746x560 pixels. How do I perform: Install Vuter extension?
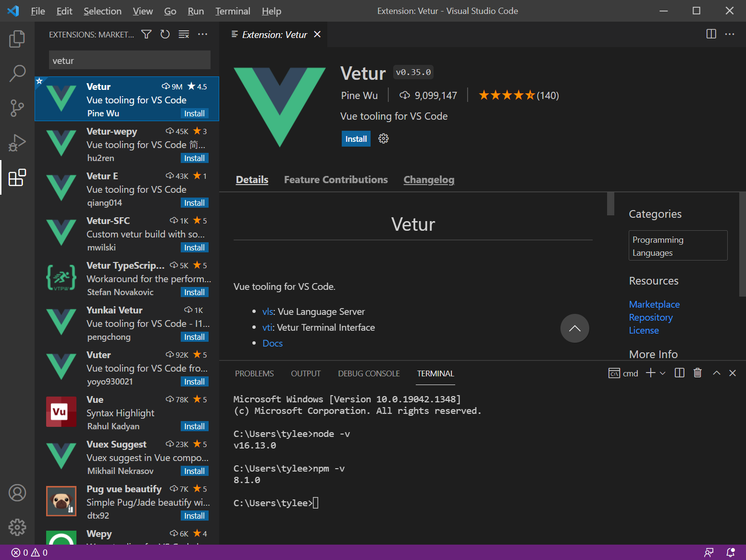click(194, 382)
